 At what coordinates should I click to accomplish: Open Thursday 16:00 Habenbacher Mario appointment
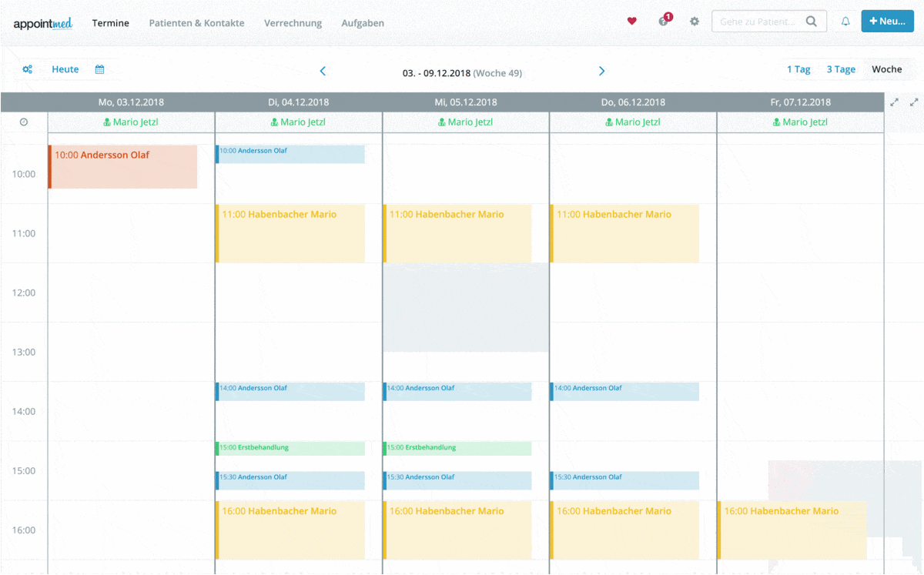pos(624,530)
